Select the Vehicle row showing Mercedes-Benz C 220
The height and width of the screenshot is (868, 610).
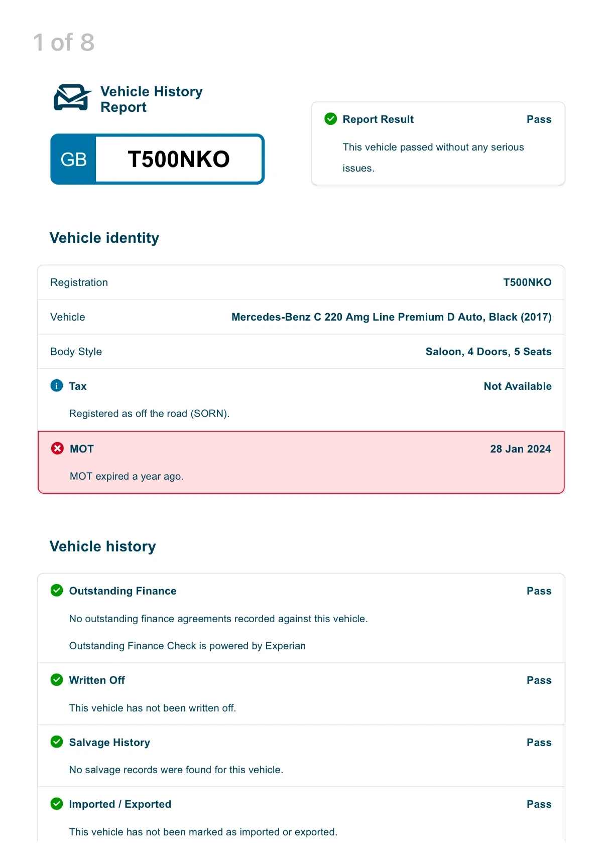click(301, 317)
